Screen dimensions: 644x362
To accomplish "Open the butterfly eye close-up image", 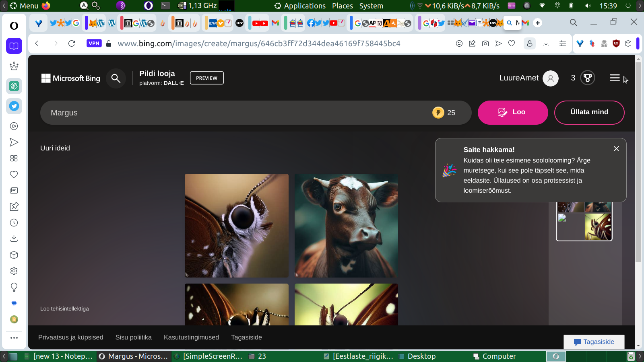I will [237, 226].
